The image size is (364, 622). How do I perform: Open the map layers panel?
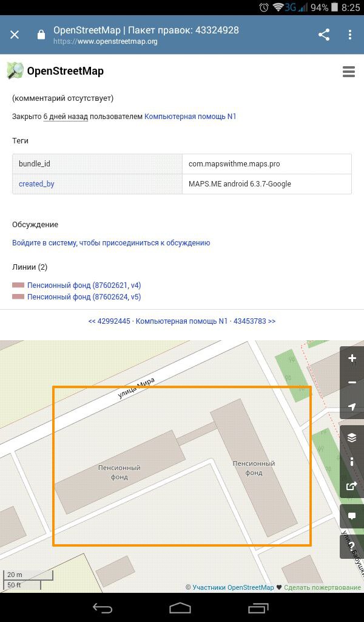[x=352, y=437]
